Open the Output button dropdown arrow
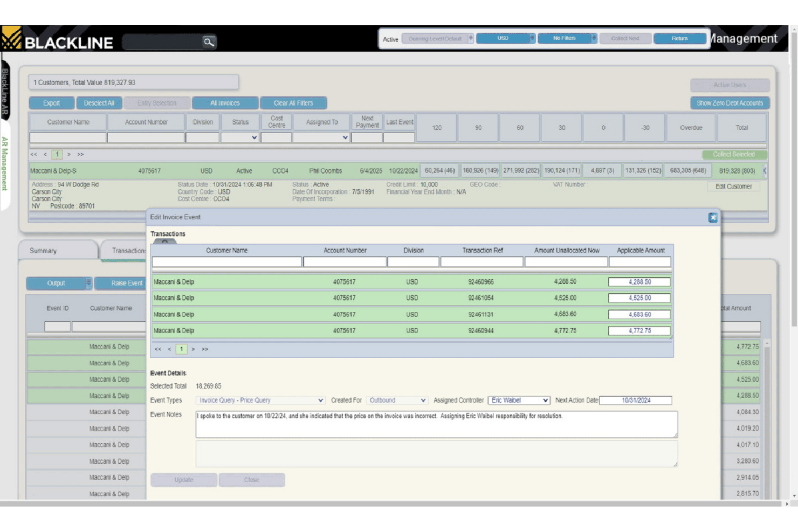 pos(89,283)
